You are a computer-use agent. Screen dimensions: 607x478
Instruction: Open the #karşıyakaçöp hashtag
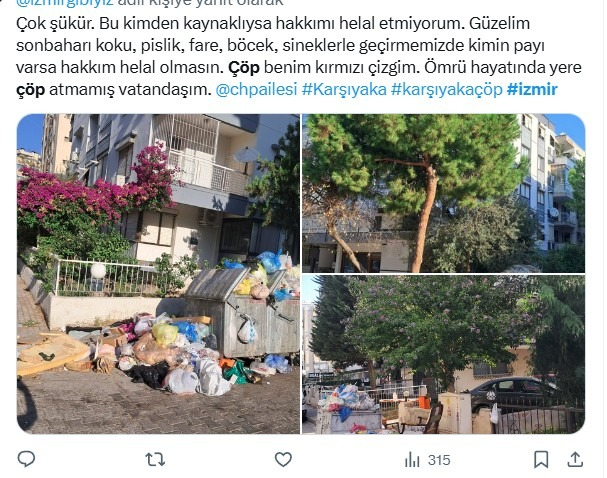[x=446, y=89]
